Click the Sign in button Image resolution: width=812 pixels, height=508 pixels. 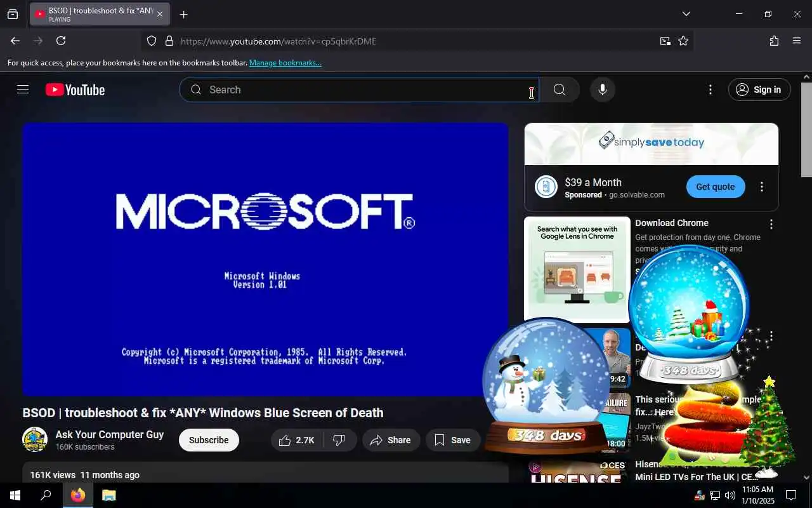(759, 90)
